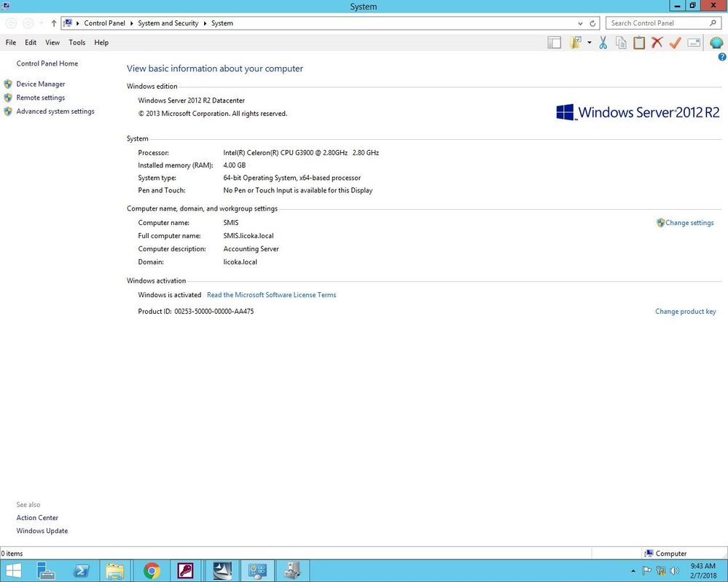Click the Cut scissors icon

pyautogui.click(x=603, y=43)
